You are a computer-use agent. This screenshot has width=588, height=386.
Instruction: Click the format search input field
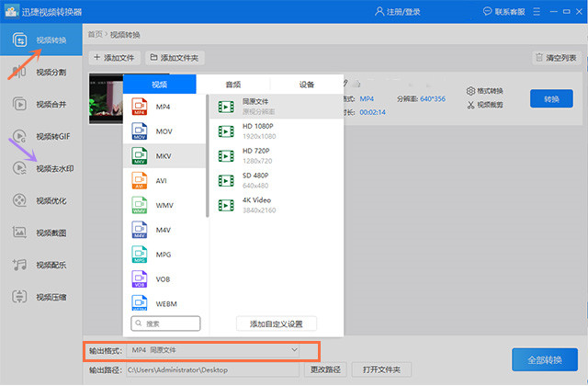[165, 324]
